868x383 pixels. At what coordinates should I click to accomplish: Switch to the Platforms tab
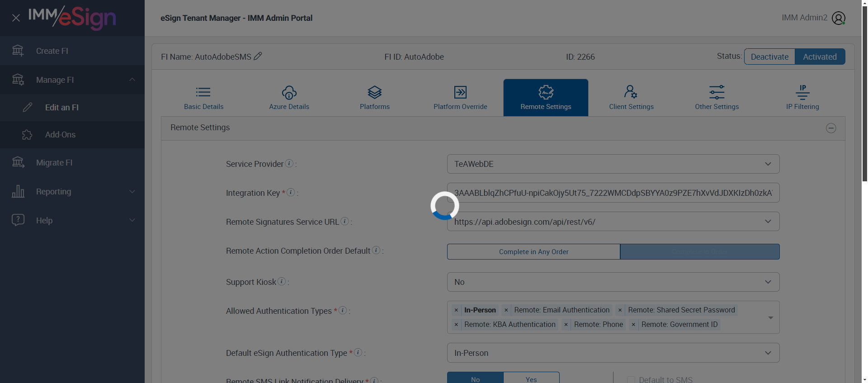coord(375,98)
